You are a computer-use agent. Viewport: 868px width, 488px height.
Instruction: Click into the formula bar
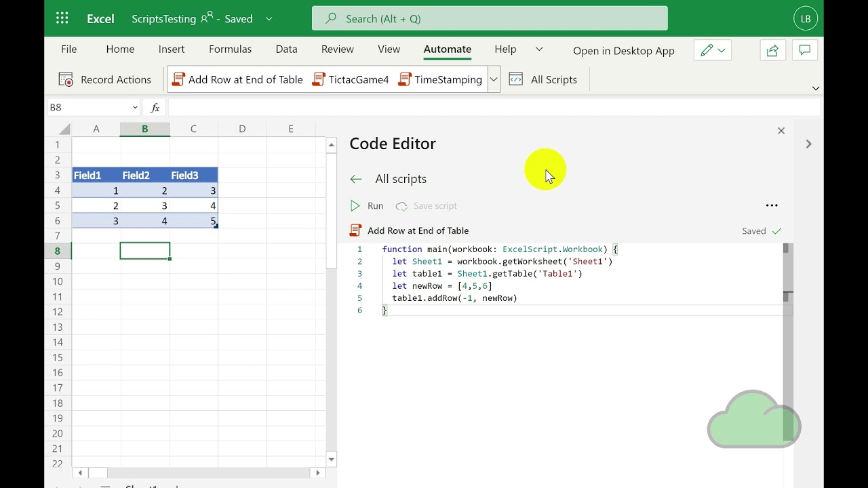pos(494,107)
